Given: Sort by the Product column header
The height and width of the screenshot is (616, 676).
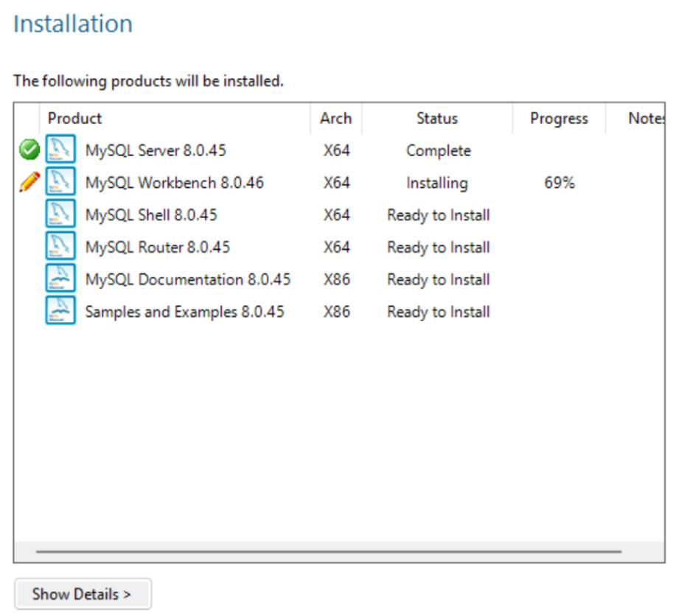Looking at the screenshot, I should click(x=74, y=119).
